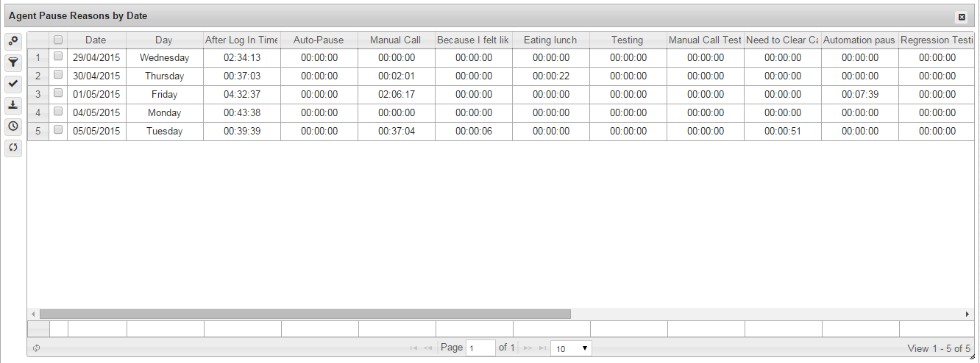Click the Page number input field
This screenshot has height=363, width=980.
tap(480, 348)
